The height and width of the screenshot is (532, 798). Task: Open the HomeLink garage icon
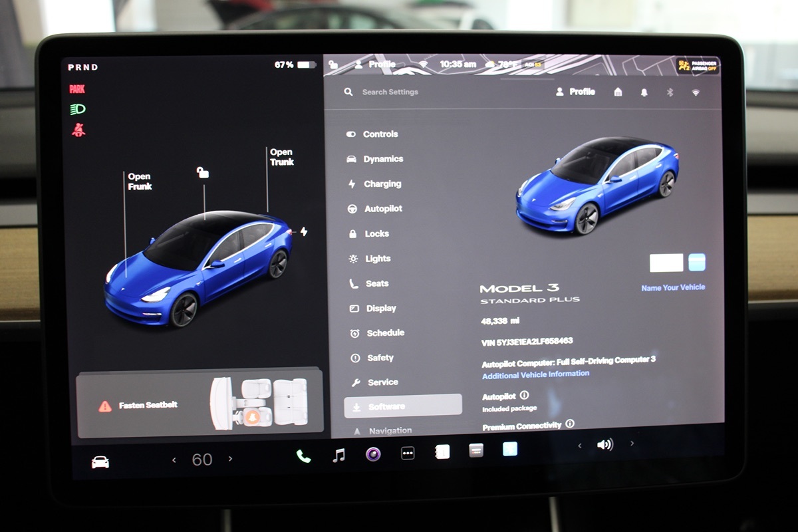point(618,92)
